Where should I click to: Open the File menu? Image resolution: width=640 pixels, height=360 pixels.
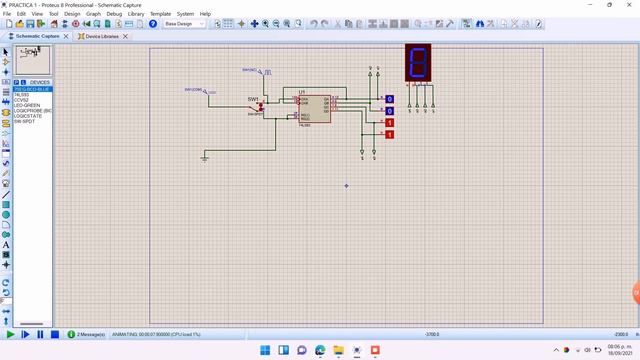coord(7,14)
